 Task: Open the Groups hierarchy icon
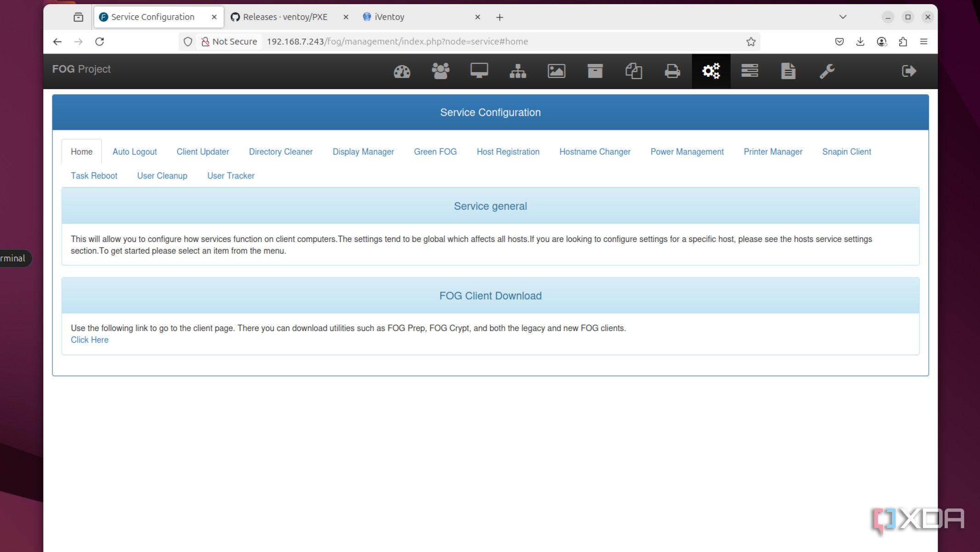(518, 71)
